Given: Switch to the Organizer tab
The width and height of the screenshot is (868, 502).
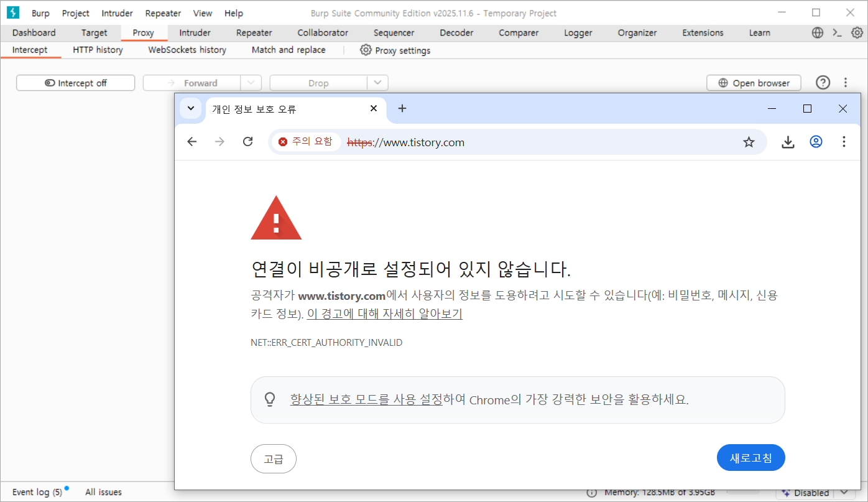Looking at the screenshot, I should [x=637, y=33].
